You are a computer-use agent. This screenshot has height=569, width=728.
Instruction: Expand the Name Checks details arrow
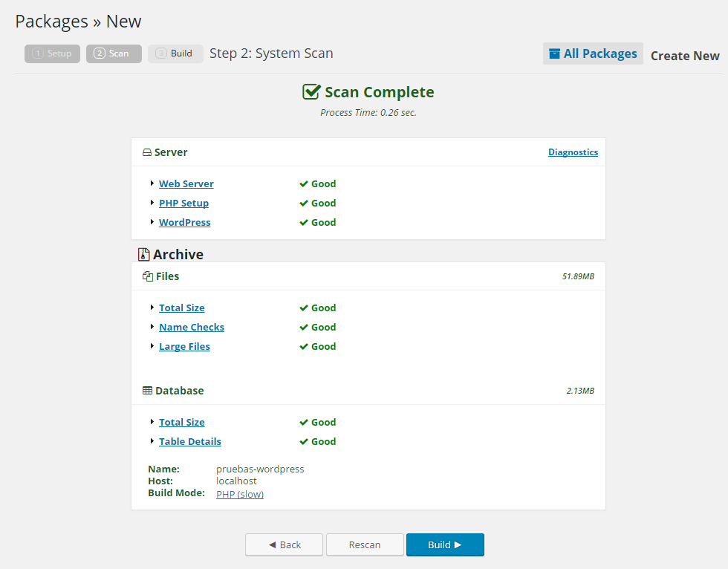pyautogui.click(x=152, y=327)
